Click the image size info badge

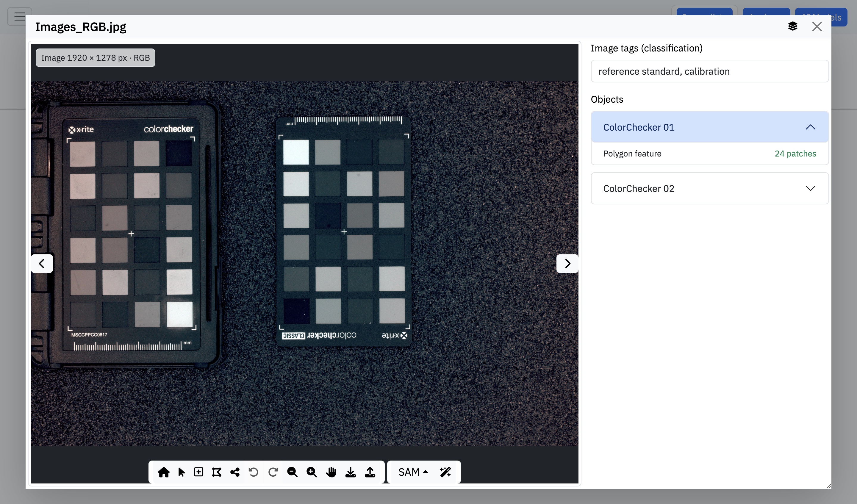95,58
